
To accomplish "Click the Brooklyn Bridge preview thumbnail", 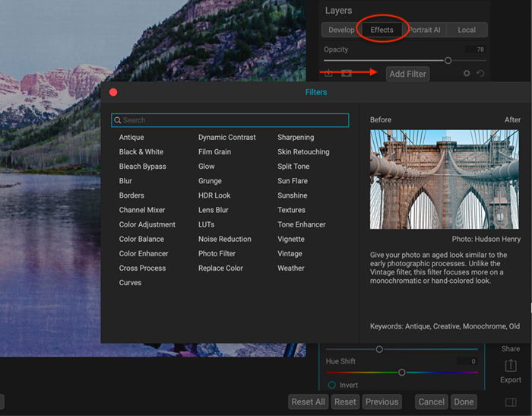I will (x=445, y=179).
